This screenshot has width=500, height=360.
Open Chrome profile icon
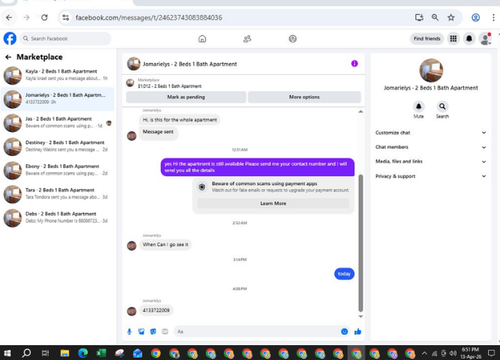[476, 17]
